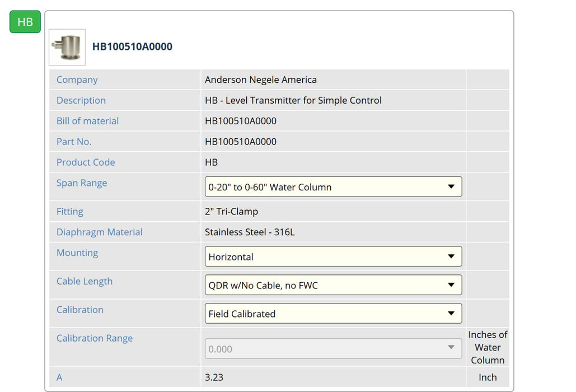The width and height of the screenshot is (576, 392).
Task: Click the Fitting label
Action: coord(70,212)
